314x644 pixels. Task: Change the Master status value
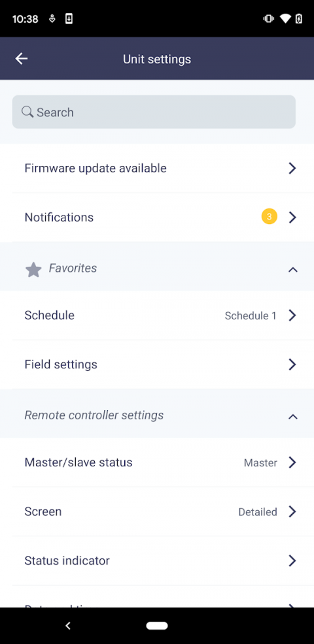pos(260,463)
